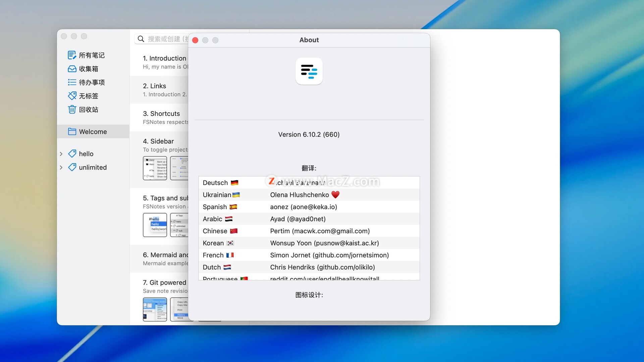
Task: Expand the unlimited tag chevron
Action: [61, 167]
